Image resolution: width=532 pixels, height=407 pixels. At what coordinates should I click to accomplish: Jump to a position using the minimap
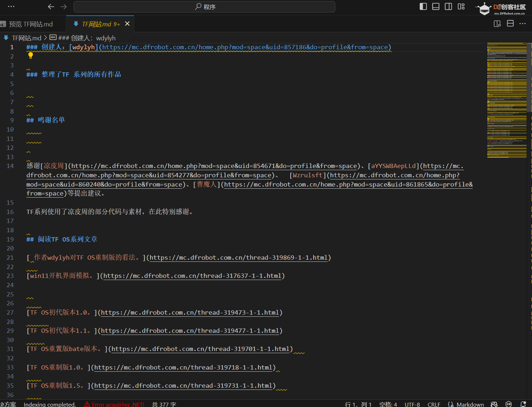pyautogui.click(x=507, y=100)
